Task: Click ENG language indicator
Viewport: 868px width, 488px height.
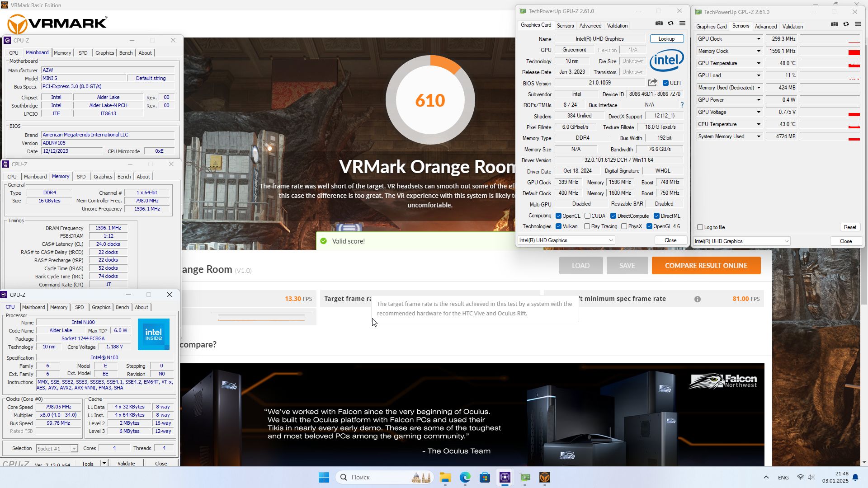Action: click(783, 478)
